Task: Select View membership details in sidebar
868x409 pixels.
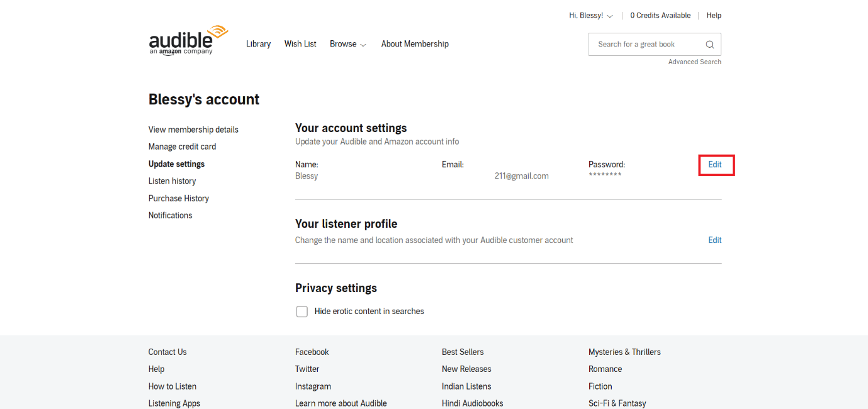Action: tap(193, 130)
